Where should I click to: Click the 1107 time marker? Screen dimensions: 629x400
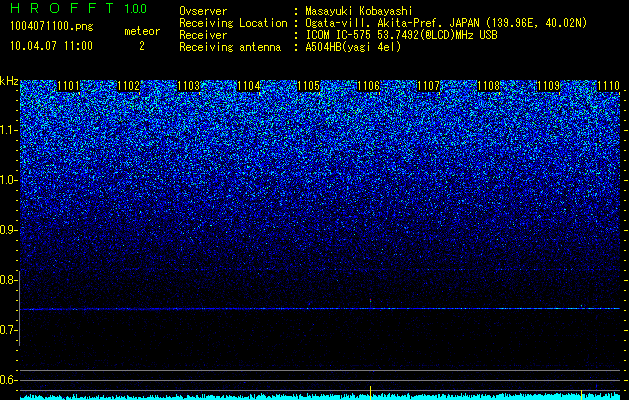pos(428,86)
